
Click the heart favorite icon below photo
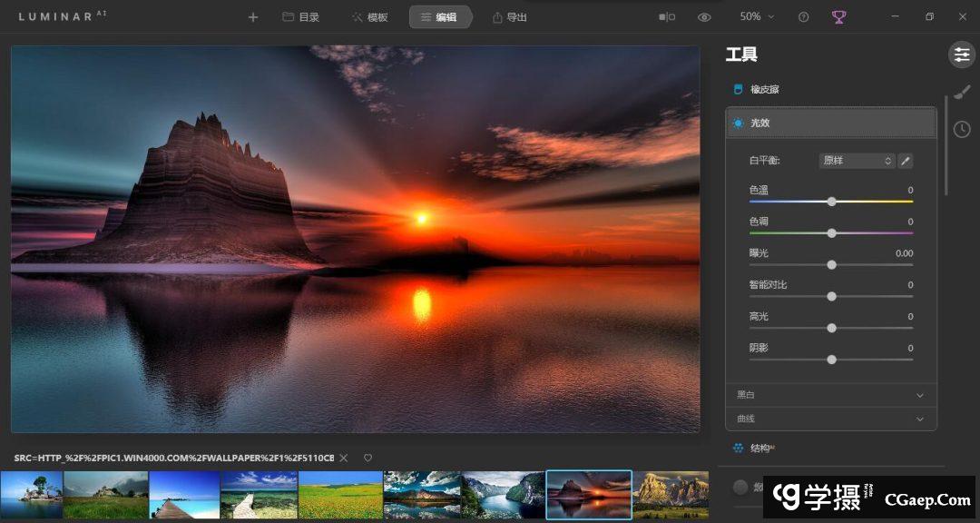[x=367, y=458]
